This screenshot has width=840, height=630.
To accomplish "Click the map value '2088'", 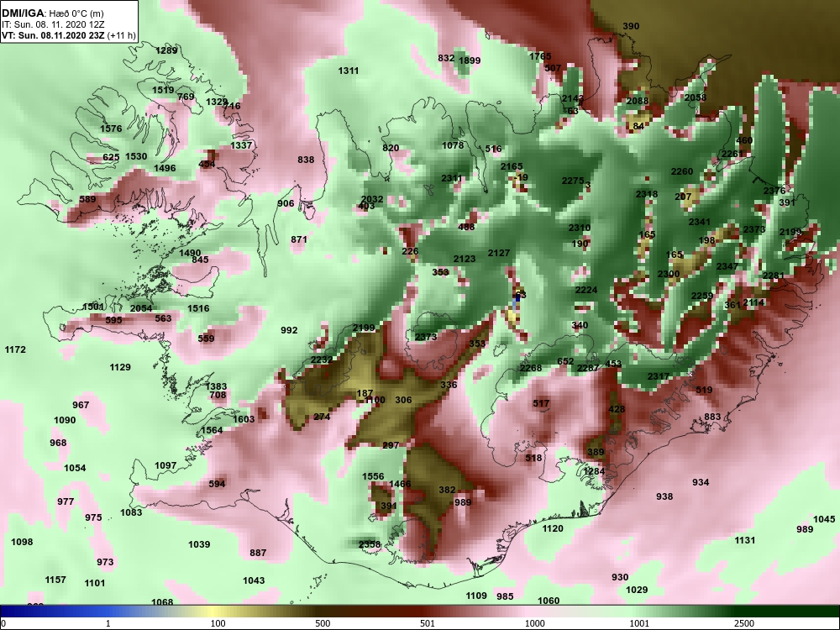I will (x=638, y=102).
